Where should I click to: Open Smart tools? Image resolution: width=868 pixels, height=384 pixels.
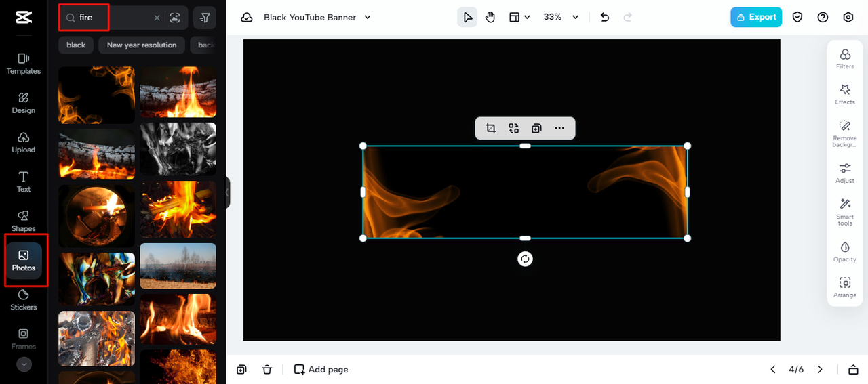[x=845, y=212]
